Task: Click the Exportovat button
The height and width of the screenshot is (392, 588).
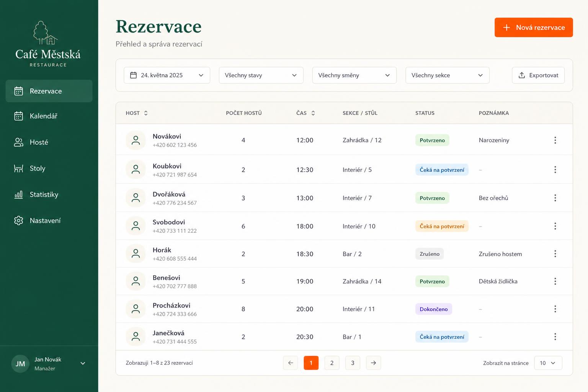Action: (538, 75)
